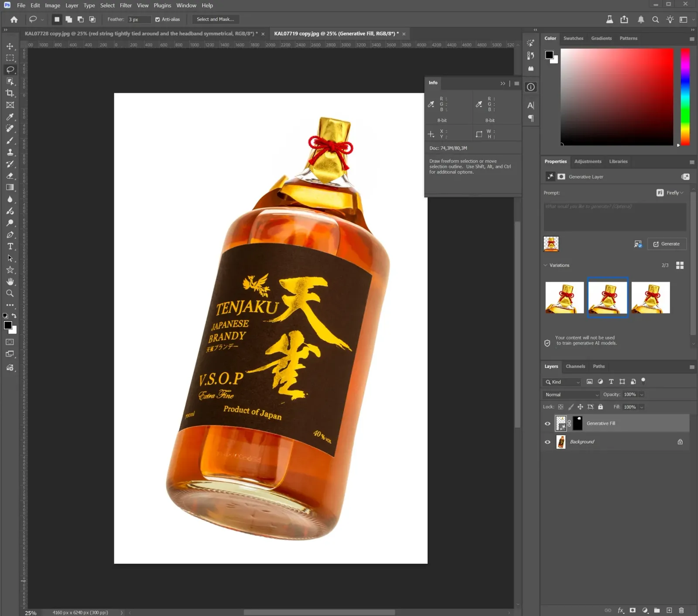Collapse the Info panel with double arrows
The image size is (698, 616).
pos(503,83)
